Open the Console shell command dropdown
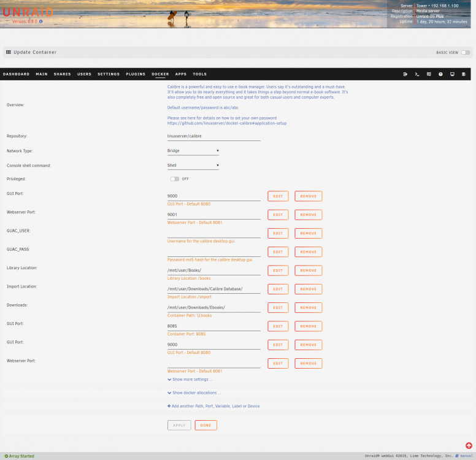The width and height of the screenshot is (476, 460). click(193, 165)
